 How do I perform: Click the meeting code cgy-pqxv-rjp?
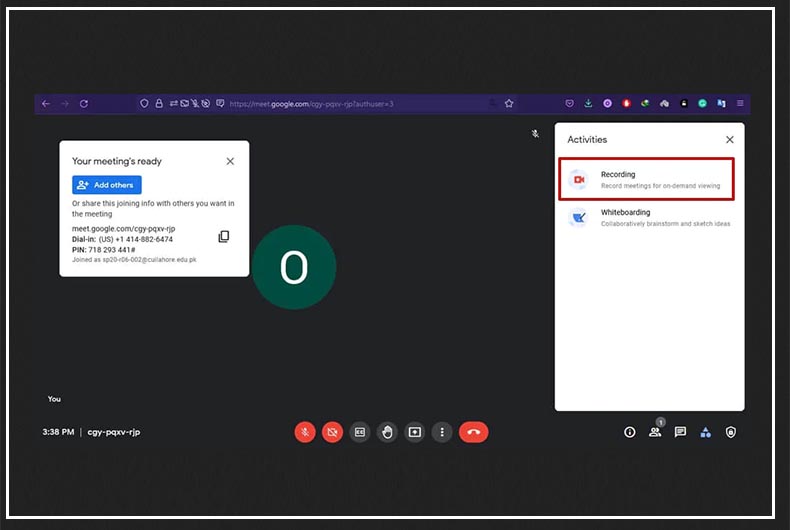[x=114, y=432]
